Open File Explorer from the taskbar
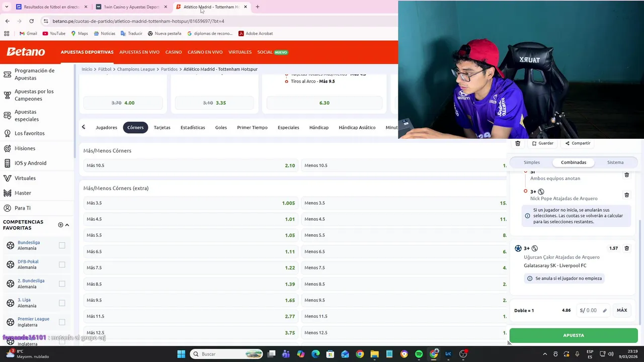644x362 pixels. click(x=374, y=354)
